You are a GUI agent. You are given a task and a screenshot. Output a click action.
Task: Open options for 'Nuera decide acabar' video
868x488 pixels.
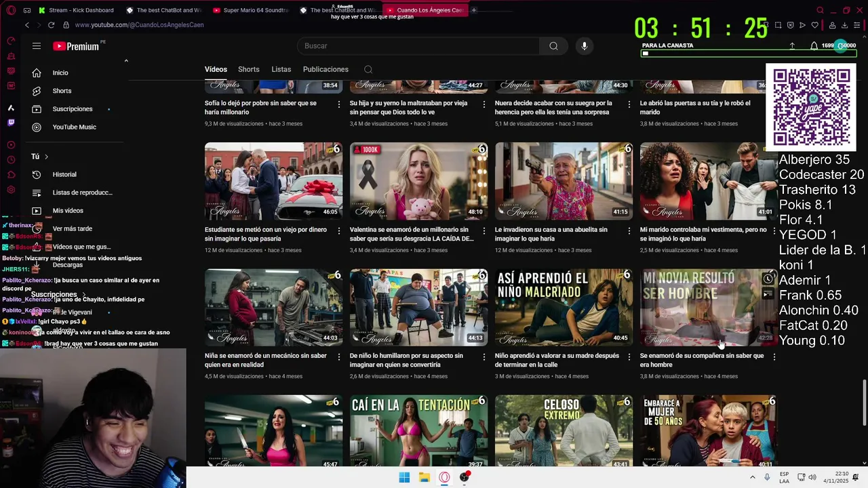click(x=629, y=104)
